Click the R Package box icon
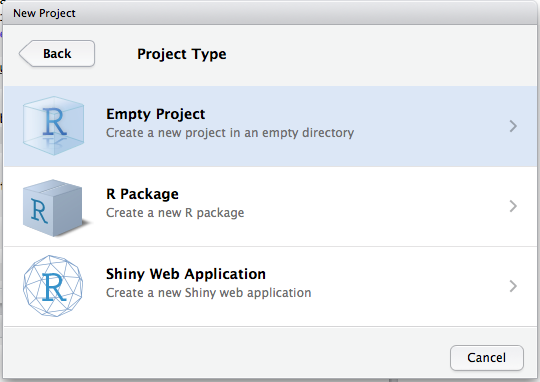Screen dimensions: 540x382 click(55, 208)
